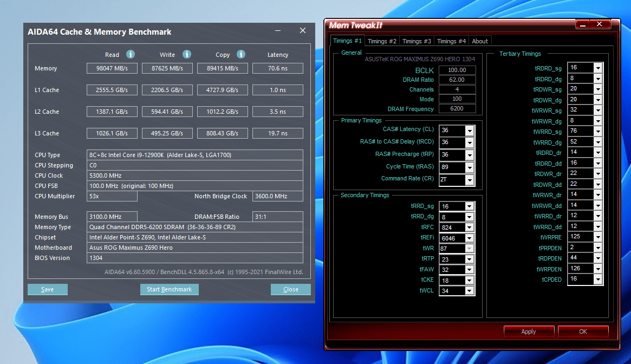The height and width of the screenshot is (364, 631).
Task: Click the Memory Write value 87625 MB/s
Action: (x=167, y=68)
